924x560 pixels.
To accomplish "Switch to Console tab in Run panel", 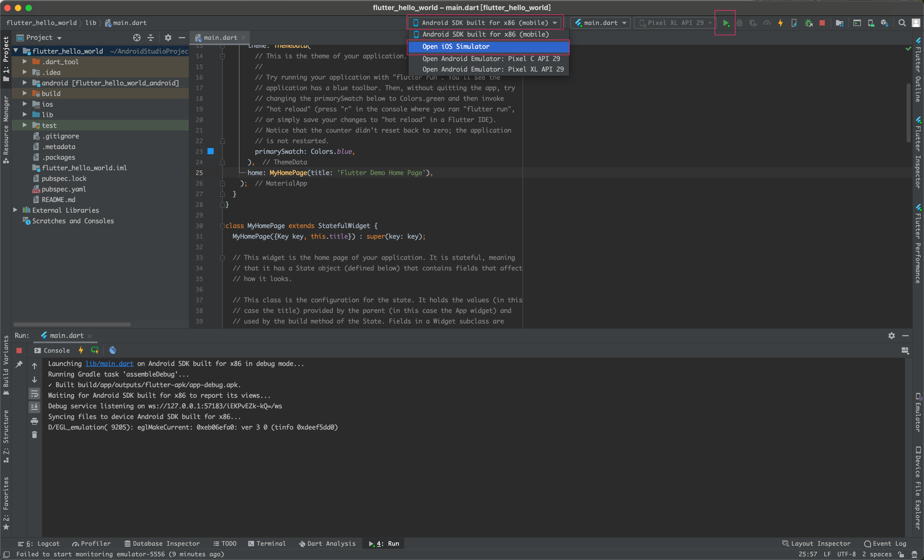I will 52,351.
